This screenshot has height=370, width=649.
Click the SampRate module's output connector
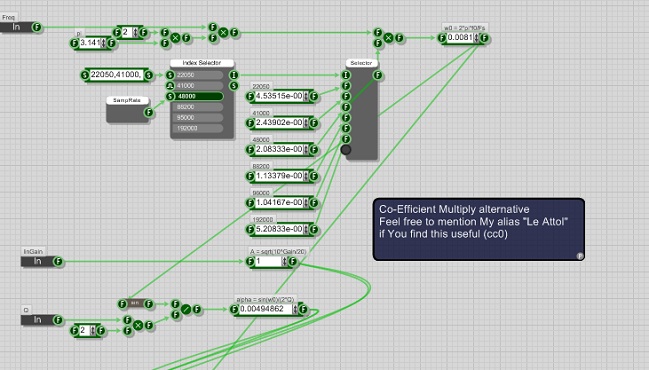[149, 113]
